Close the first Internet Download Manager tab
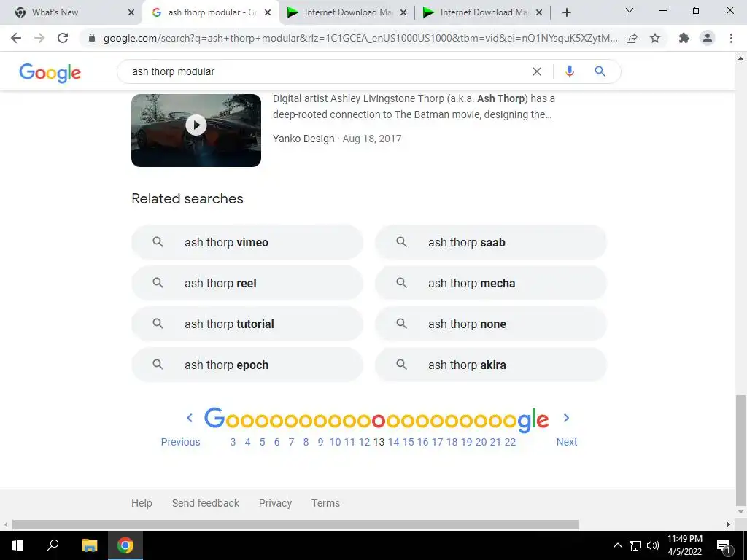Screen dimensions: 747x560 pos(403,12)
